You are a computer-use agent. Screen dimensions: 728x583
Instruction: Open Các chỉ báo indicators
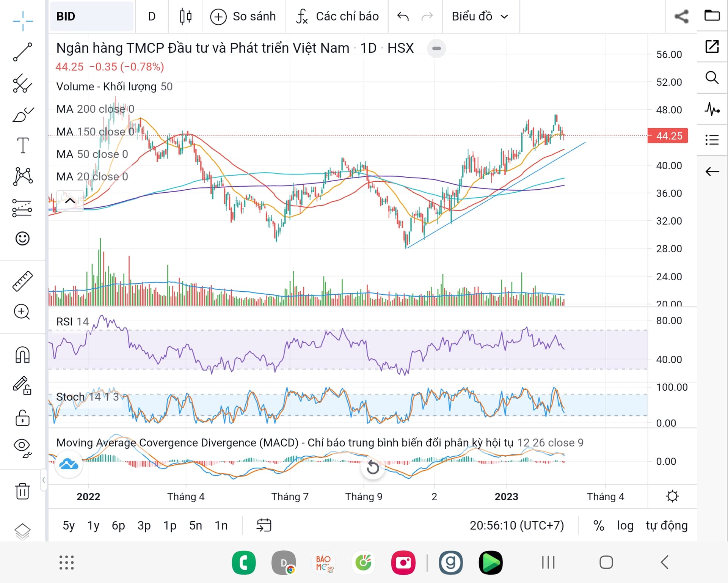point(337,16)
